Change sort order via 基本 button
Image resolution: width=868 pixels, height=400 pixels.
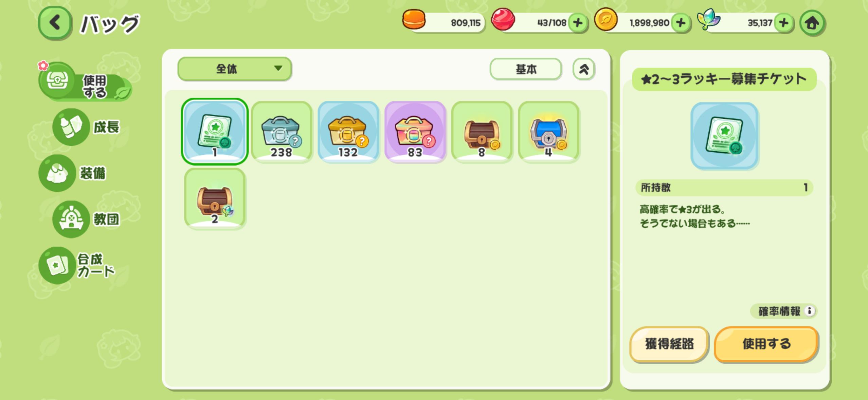526,69
